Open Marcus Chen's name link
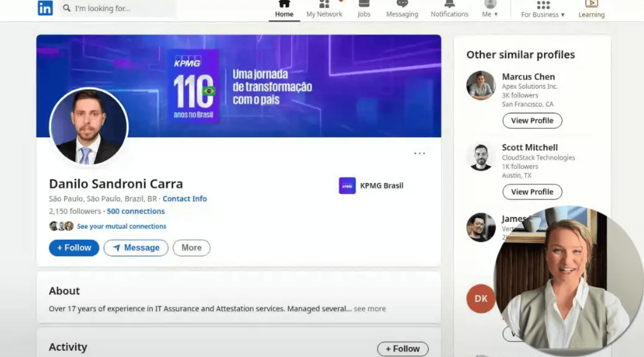The image size is (644, 357). click(528, 77)
